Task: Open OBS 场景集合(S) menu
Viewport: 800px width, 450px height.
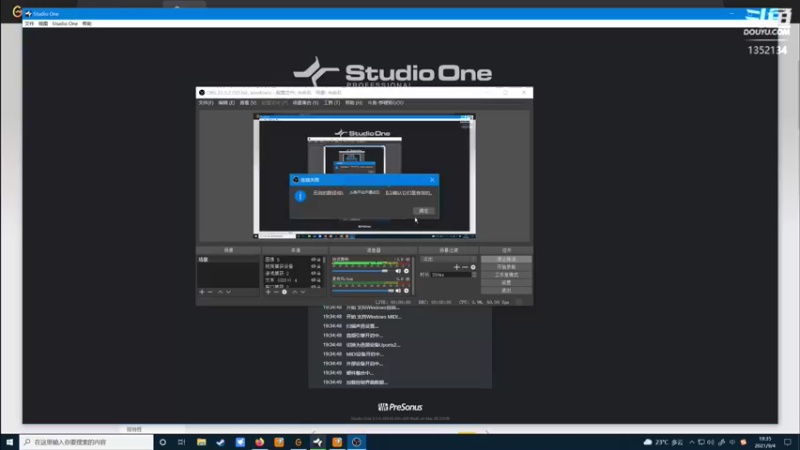Action: [x=306, y=103]
